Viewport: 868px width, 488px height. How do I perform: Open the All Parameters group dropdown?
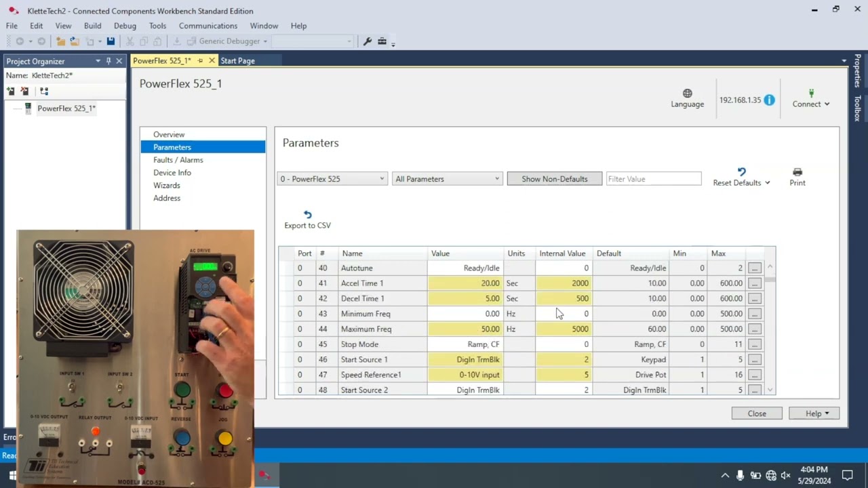447,179
